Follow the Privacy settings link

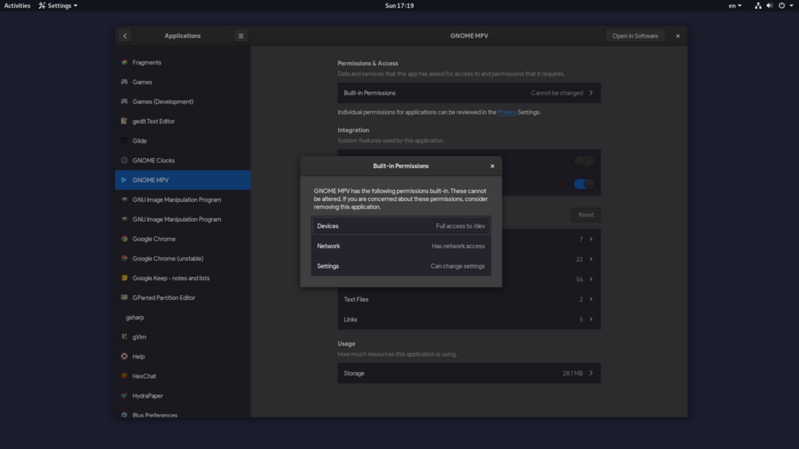[x=507, y=112]
